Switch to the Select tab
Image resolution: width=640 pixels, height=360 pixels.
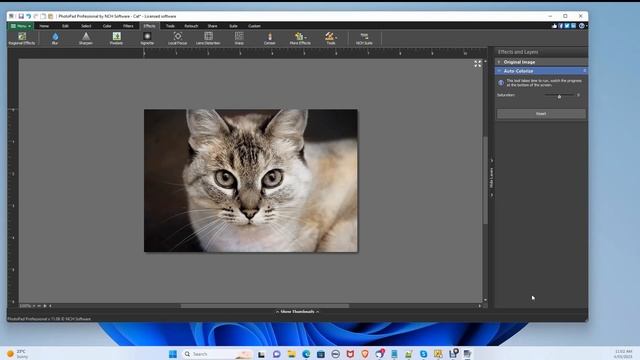click(x=86, y=26)
